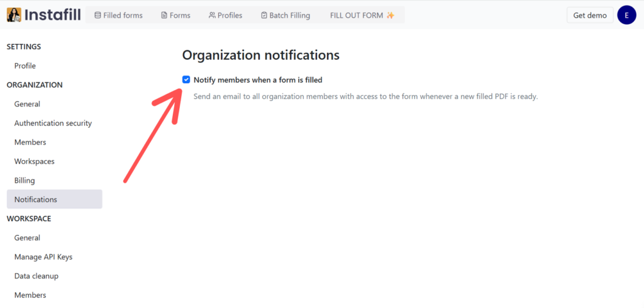Viewport: 644px width, 308px height.
Task: Select General under Workspace section
Action: click(27, 238)
